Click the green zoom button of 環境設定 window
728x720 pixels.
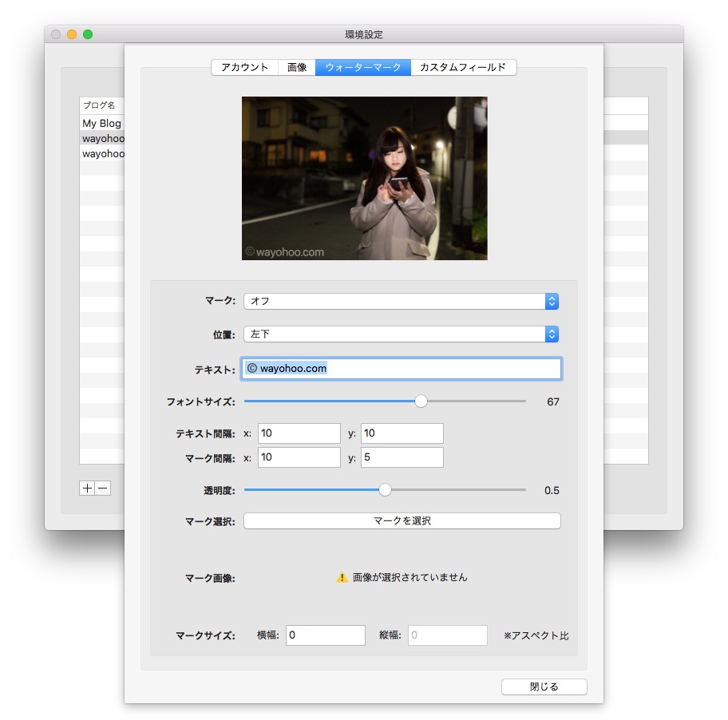[88, 34]
